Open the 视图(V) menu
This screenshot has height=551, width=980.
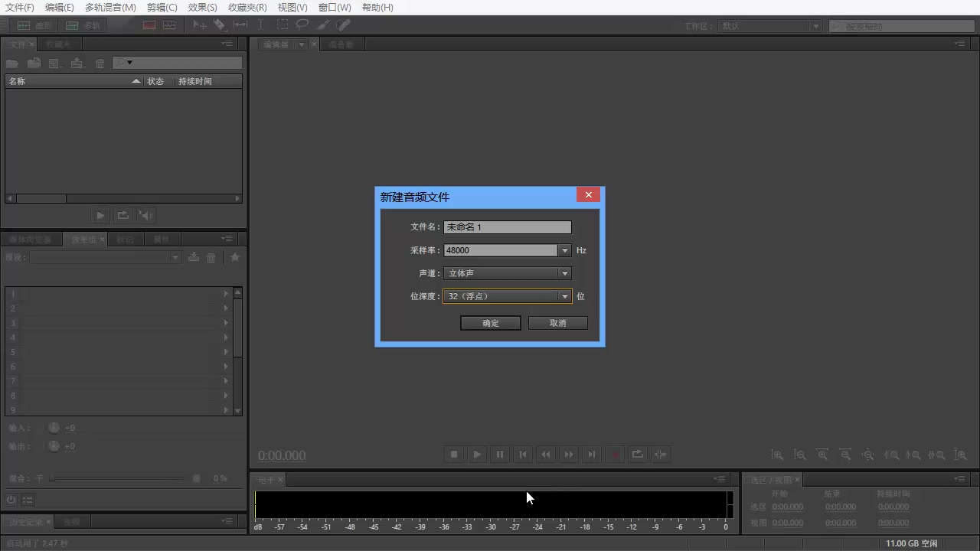pyautogui.click(x=292, y=8)
